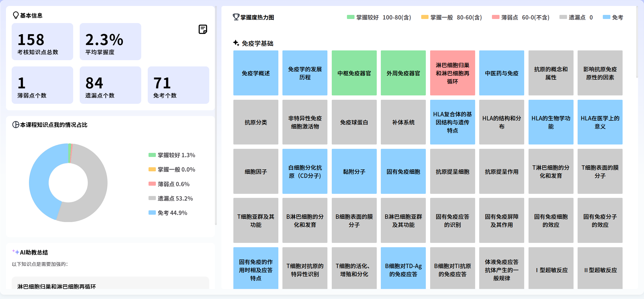
Task: Select the 淋巴细胞归巢和淋巴细胞再循环 weak-point cell
Action: click(452, 73)
